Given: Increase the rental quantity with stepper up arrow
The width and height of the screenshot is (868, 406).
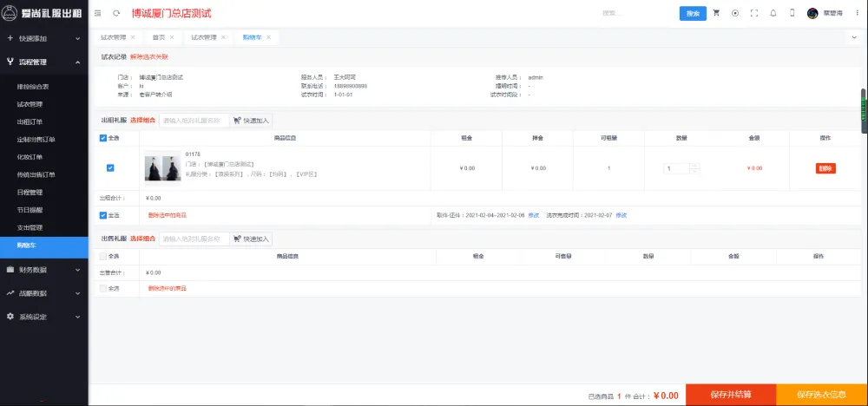Looking at the screenshot, I should click(694, 166).
